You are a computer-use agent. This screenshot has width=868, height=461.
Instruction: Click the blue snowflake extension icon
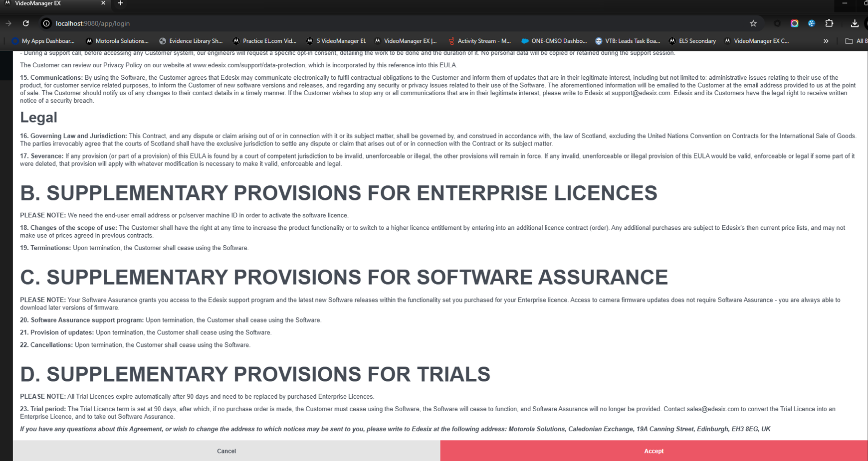812,23
